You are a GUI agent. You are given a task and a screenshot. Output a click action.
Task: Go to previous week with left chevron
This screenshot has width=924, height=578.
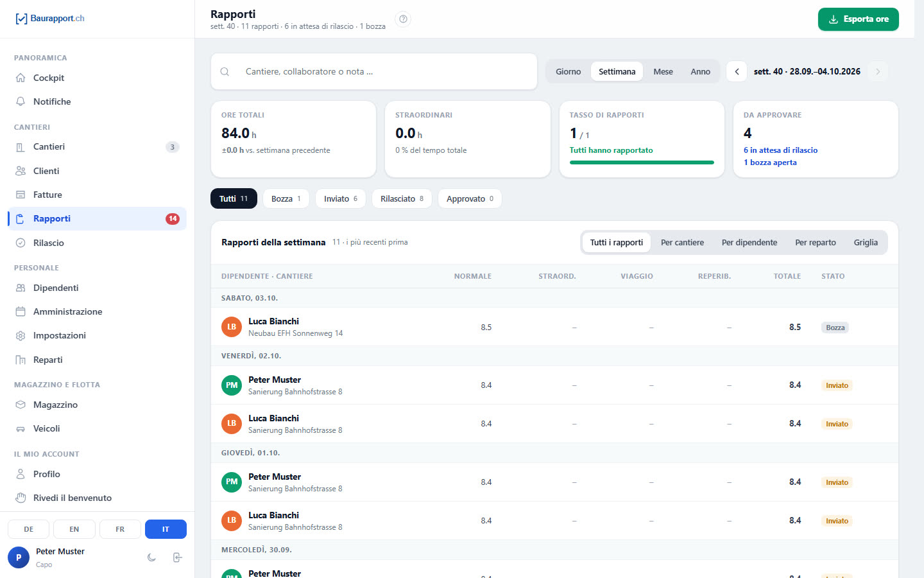(x=737, y=71)
